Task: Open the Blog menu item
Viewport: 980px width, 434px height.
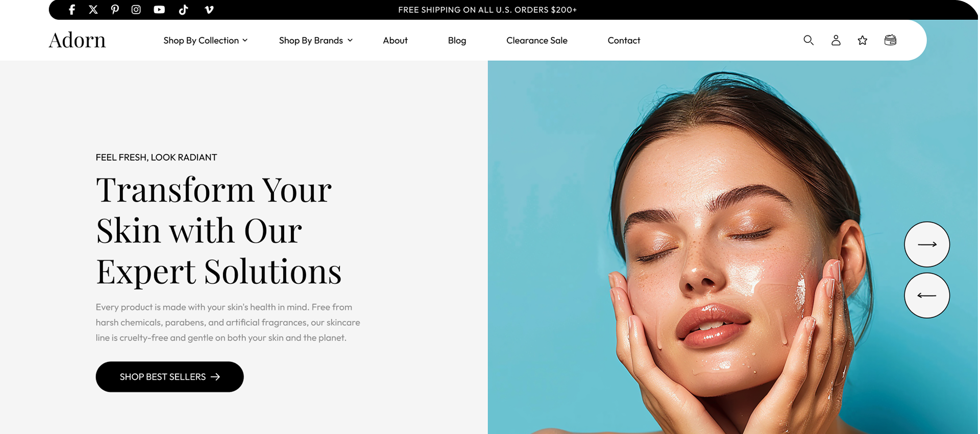Action: pyautogui.click(x=457, y=40)
